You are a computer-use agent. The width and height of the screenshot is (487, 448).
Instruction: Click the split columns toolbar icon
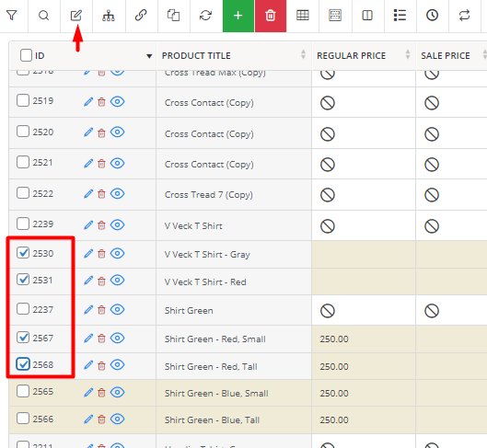pos(367,16)
